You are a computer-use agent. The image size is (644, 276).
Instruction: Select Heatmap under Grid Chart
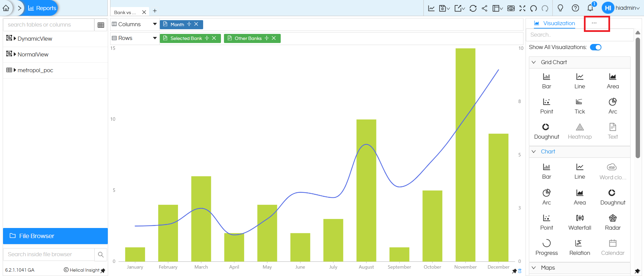pos(580,131)
